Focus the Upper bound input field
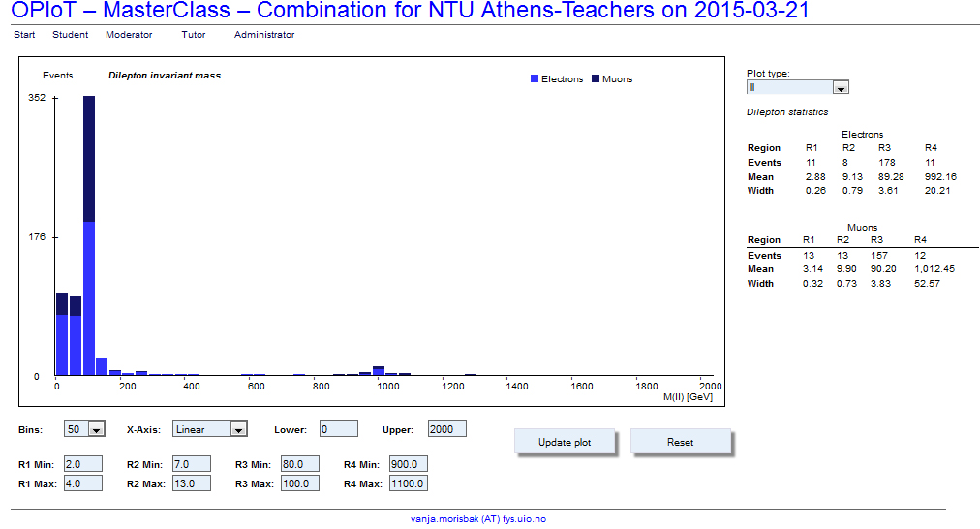Image resolution: width=980 pixels, height=529 pixels. pos(446,429)
